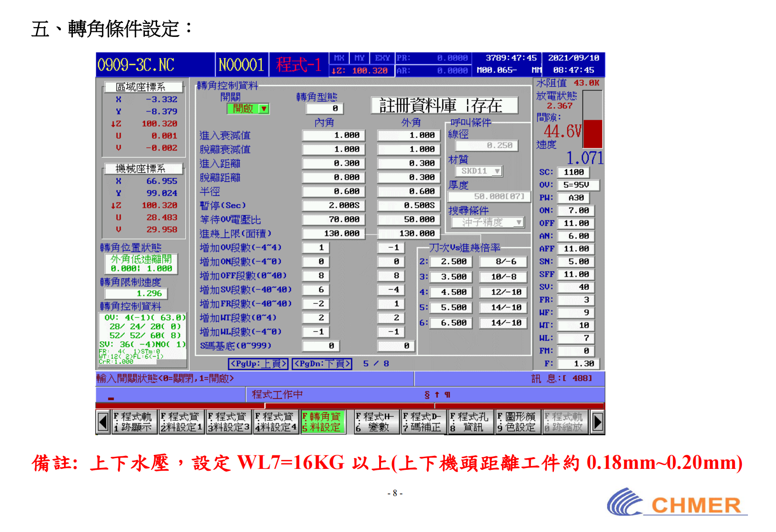The width and height of the screenshot is (776, 532).
Task: Click the SV 40 parameter field
Action: click(576, 287)
